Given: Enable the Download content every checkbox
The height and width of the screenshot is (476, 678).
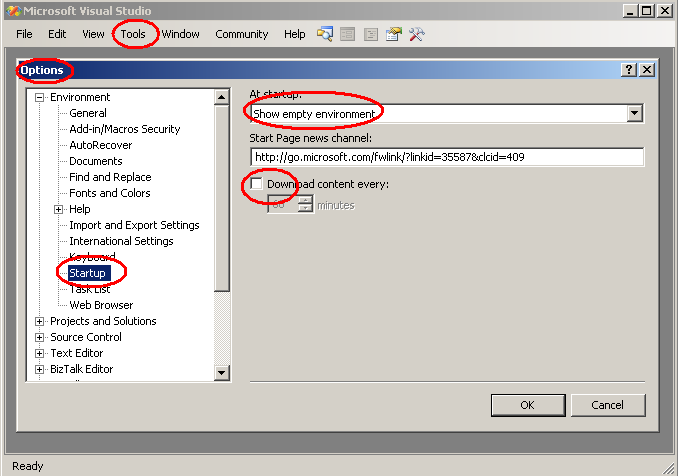Looking at the screenshot, I should click(x=256, y=183).
